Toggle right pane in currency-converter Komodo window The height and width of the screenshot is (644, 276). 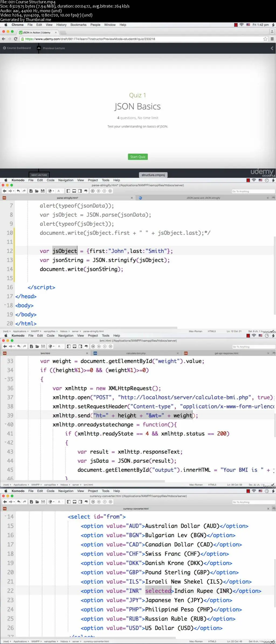pyautogui.click(x=81, y=502)
